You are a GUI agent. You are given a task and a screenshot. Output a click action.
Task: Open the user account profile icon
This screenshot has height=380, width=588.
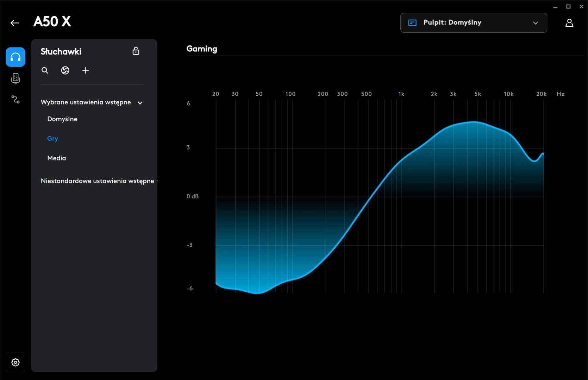point(569,23)
